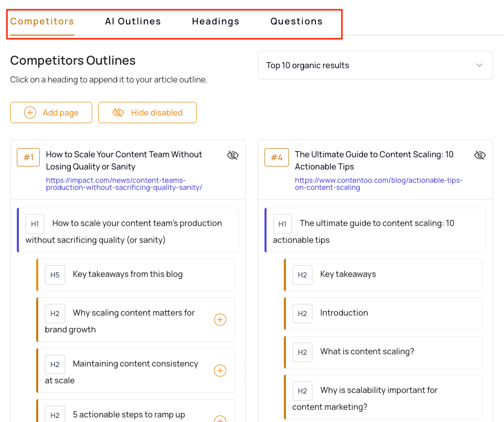The image size is (504, 422).
Task: Open the Headings tab
Action: pos(216,21)
